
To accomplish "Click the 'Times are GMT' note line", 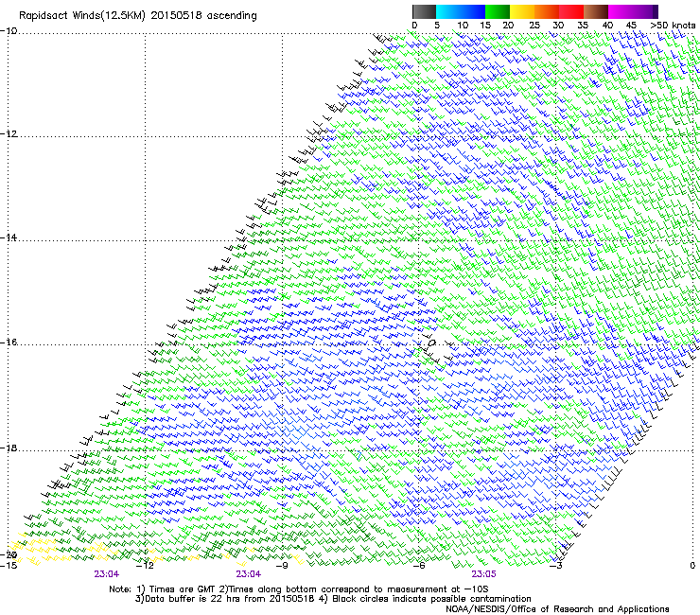I will (x=298, y=589).
